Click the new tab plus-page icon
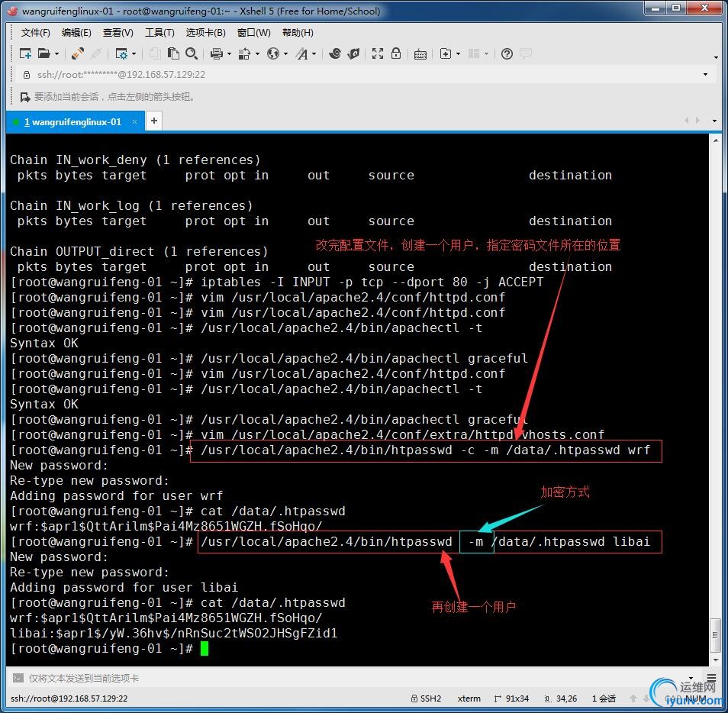The height and width of the screenshot is (713, 728). pyautogui.click(x=445, y=54)
